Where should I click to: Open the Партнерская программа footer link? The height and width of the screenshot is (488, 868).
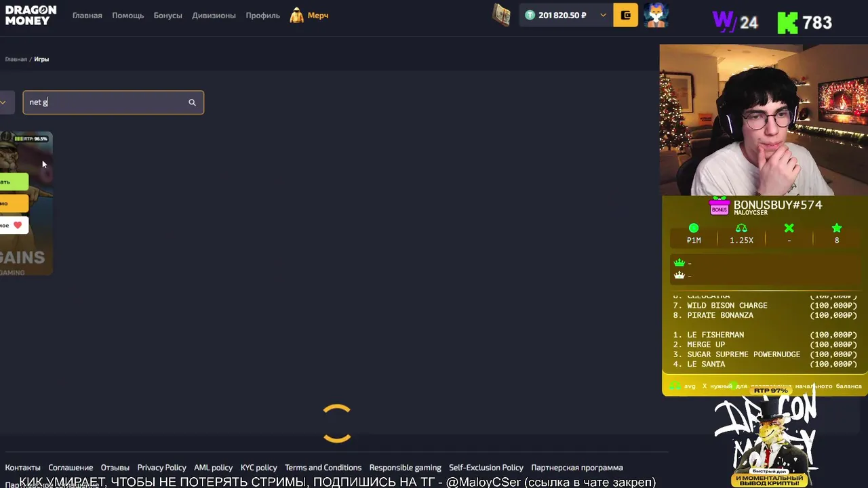coord(576,468)
